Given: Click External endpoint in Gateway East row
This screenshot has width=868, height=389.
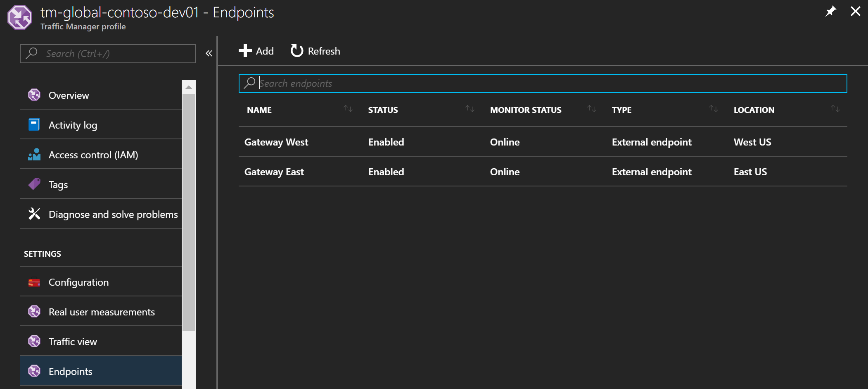Looking at the screenshot, I should pyautogui.click(x=652, y=172).
